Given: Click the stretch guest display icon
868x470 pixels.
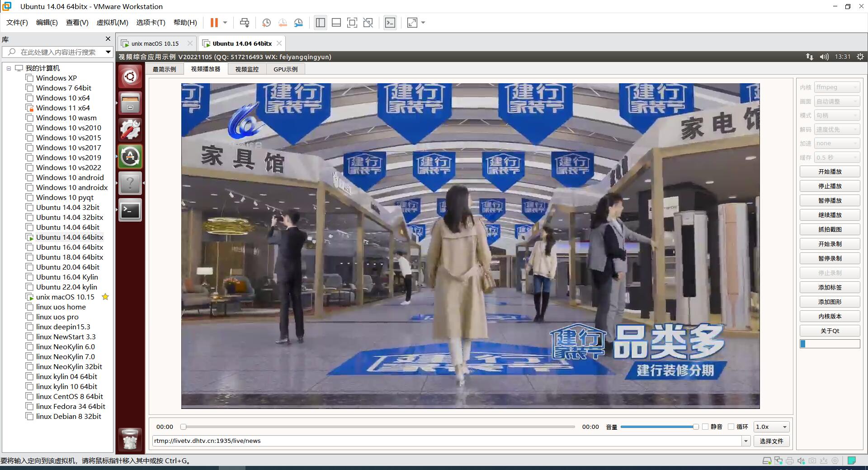Looking at the screenshot, I should 412,23.
